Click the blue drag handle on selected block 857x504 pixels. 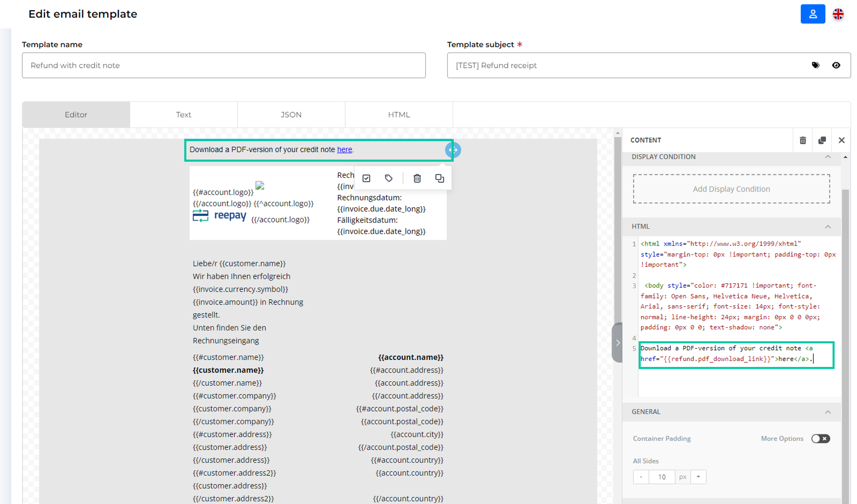pos(453,150)
